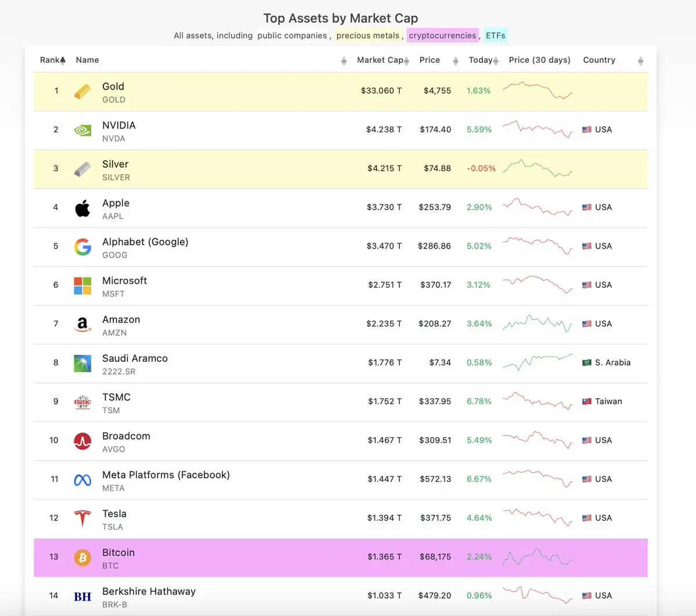Image resolution: width=696 pixels, height=616 pixels.
Task: Click the Tesla logo icon
Action: (82, 518)
